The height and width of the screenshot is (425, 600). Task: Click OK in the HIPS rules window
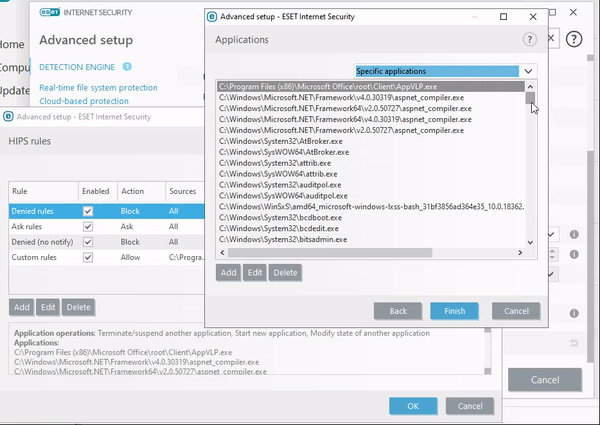pos(413,406)
